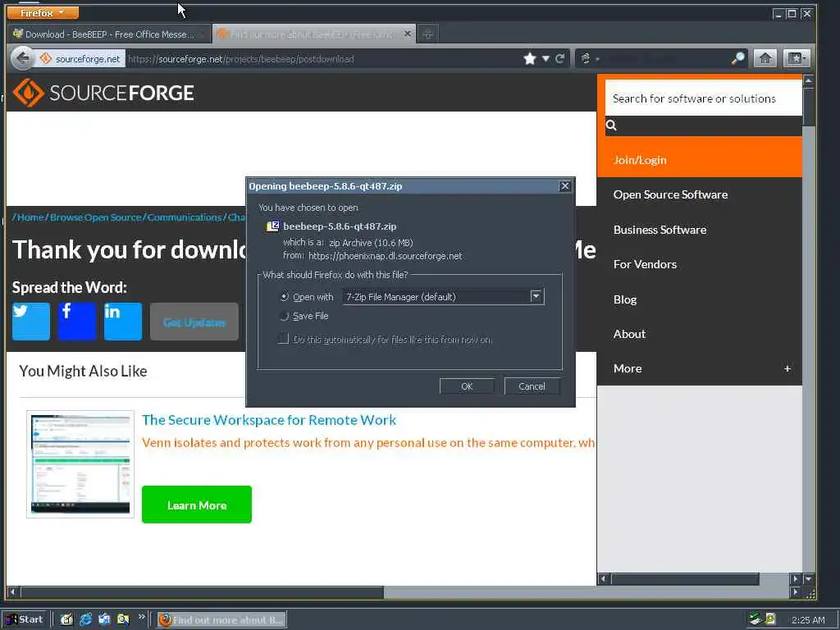Click the sourceforge.net site identity icon

(x=80, y=58)
